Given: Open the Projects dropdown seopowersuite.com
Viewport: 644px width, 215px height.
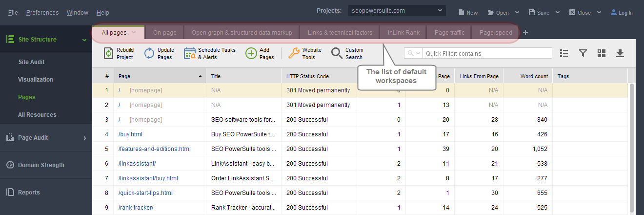Looking at the screenshot, I should click(x=397, y=10).
